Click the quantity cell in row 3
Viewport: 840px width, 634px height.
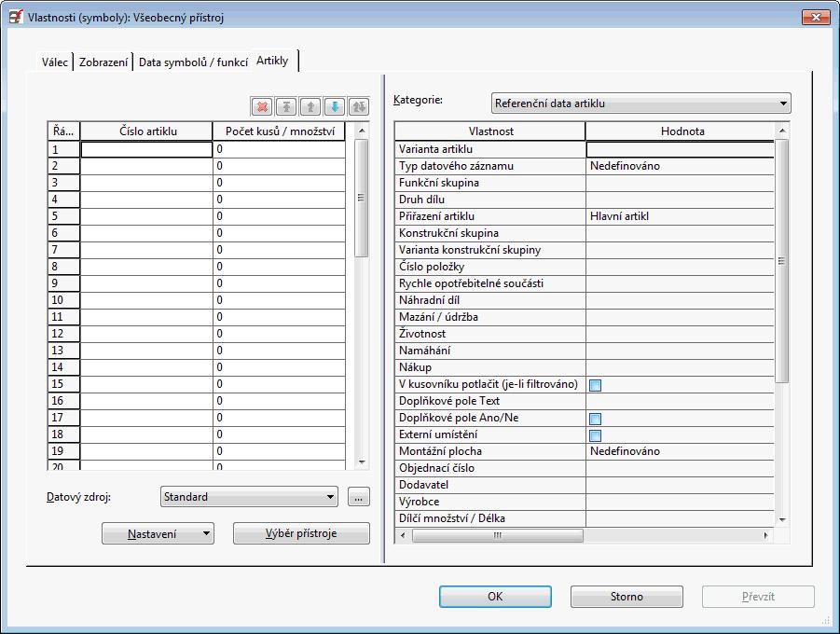coord(279,183)
